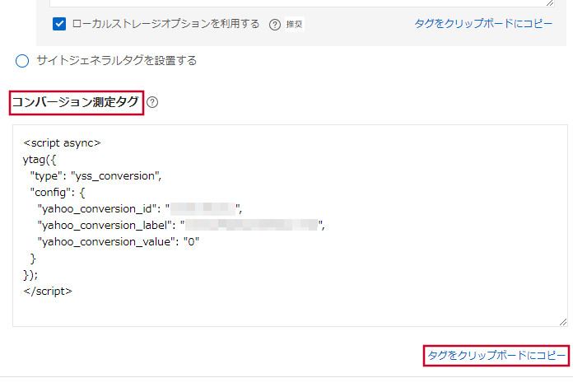Copy tag via the upper タグをクリップボードにコピー link

point(483,24)
